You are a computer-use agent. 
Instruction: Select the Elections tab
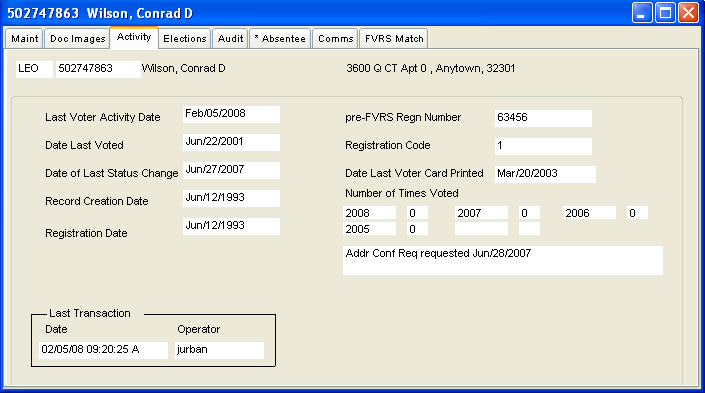coord(184,39)
